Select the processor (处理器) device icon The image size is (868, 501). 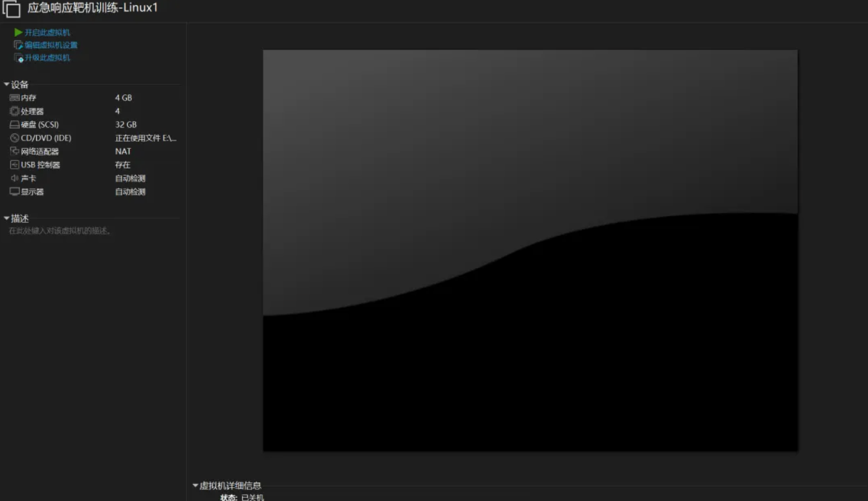[14, 111]
